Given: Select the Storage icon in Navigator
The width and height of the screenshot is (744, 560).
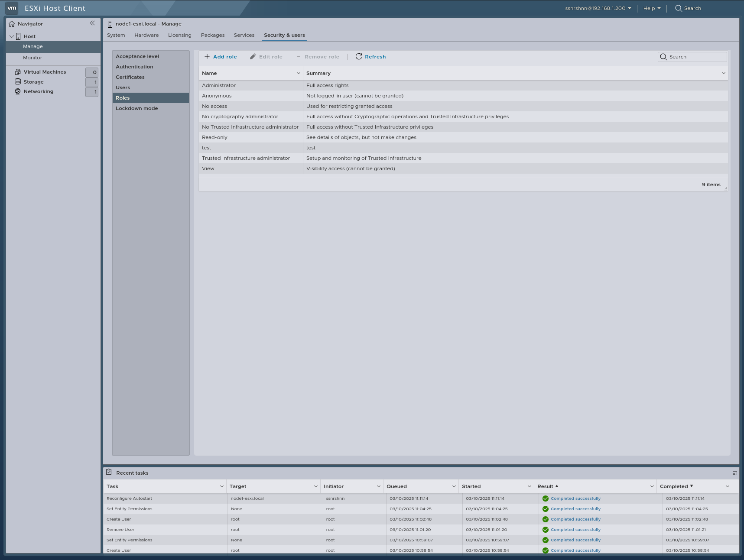Looking at the screenshot, I should pos(17,81).
